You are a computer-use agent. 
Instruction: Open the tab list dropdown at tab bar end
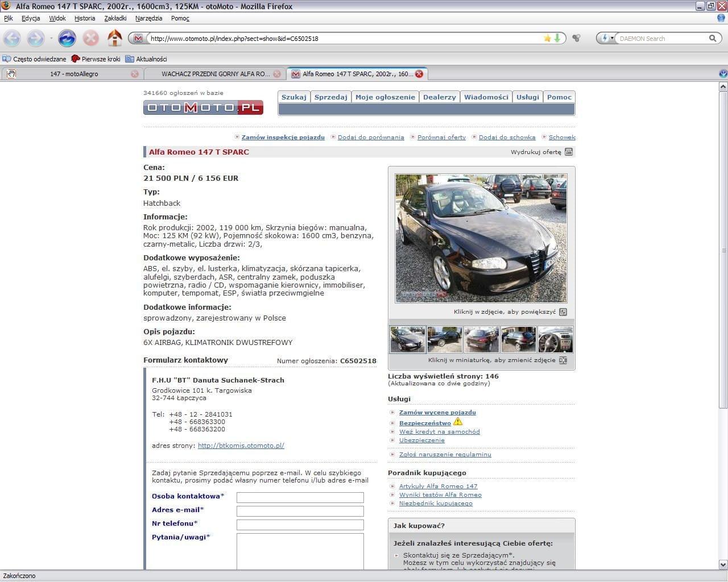click(723, 73)
